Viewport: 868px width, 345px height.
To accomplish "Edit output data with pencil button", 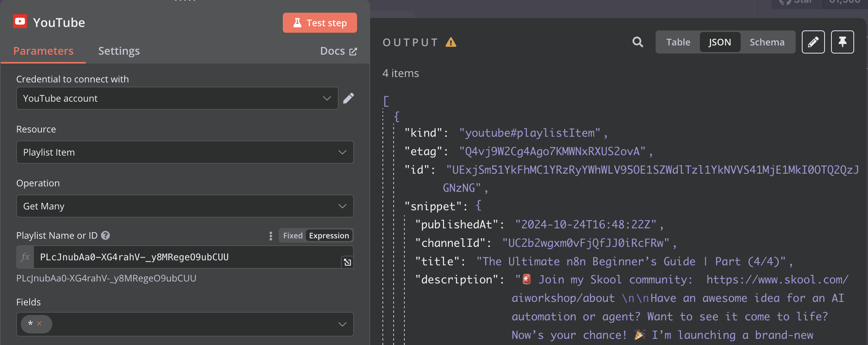I will click(x=813, y=42).
